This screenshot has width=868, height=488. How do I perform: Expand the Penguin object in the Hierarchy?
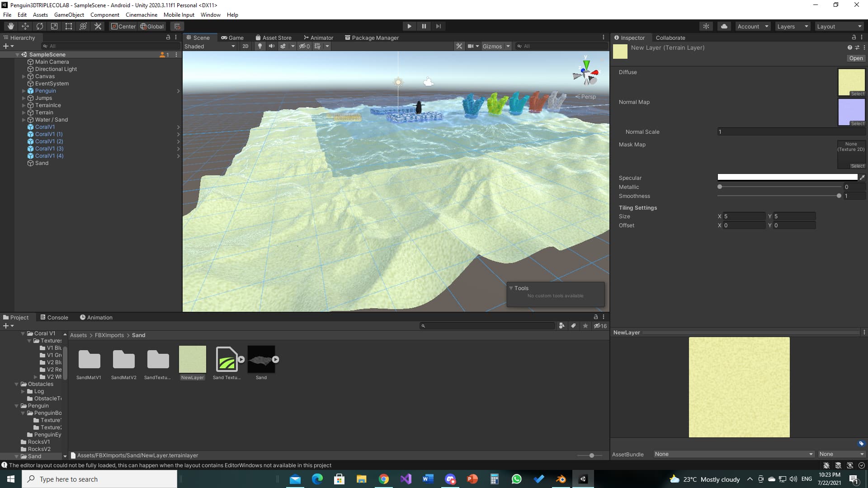(x=23, y=91)
